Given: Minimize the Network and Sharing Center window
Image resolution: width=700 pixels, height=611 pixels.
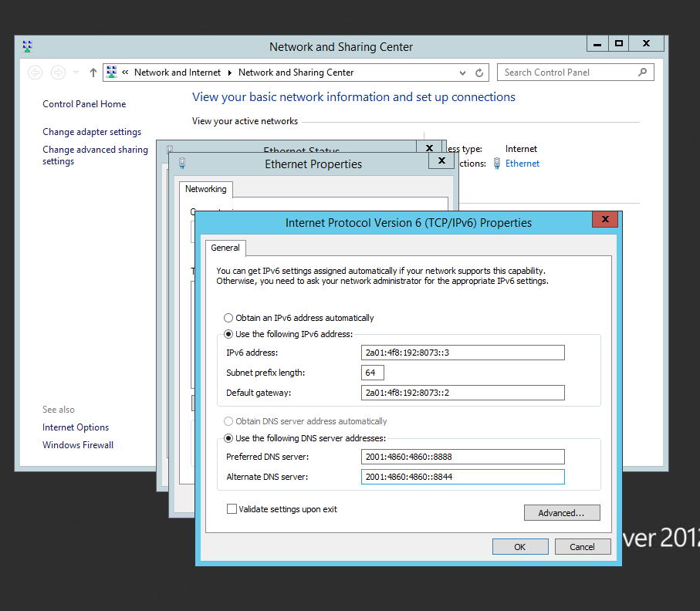Looking at the screenshot, I should coord(597,44).
